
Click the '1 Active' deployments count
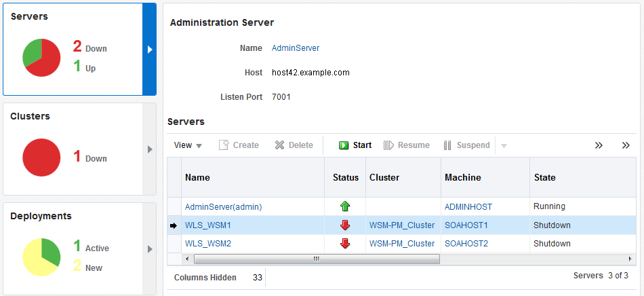(x=92, y=246)
